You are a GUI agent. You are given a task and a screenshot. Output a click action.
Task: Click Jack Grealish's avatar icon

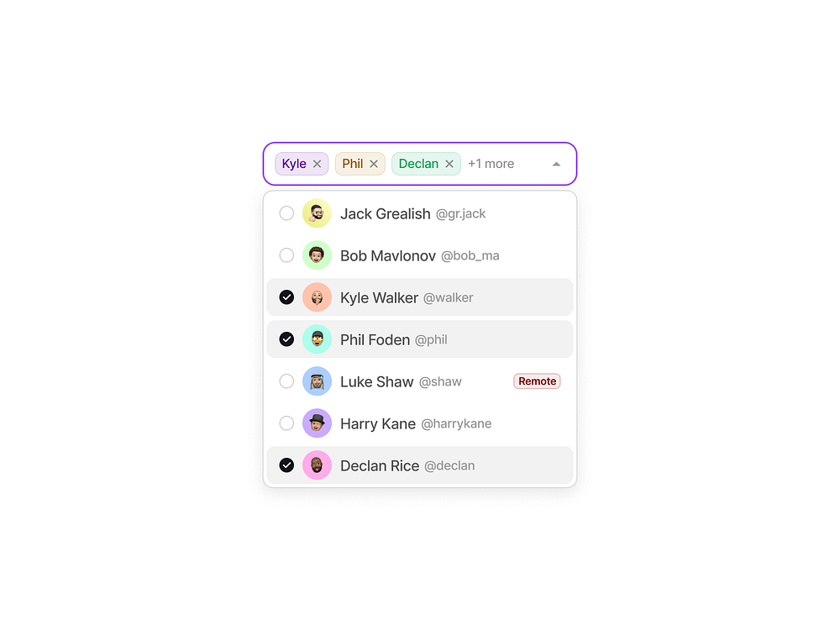[318, 213]
